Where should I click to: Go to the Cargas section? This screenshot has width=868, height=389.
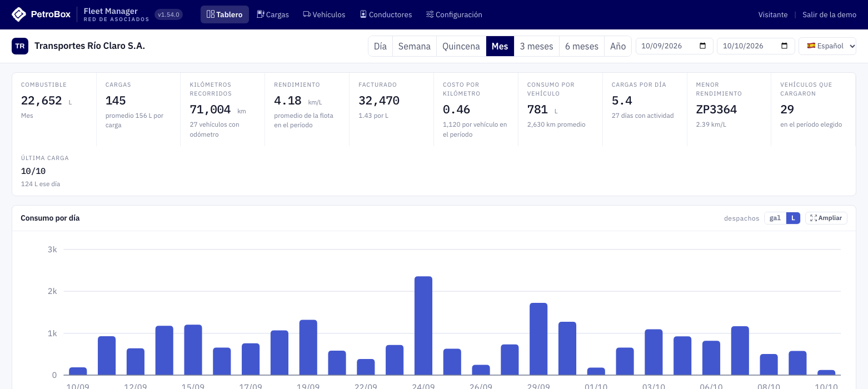pos(273,14)
